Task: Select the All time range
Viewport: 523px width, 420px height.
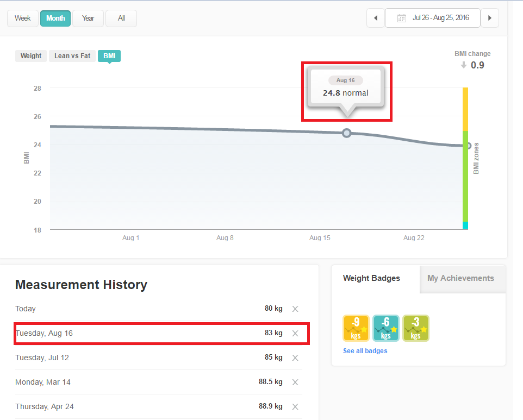Action: click(x=121, y=18)
